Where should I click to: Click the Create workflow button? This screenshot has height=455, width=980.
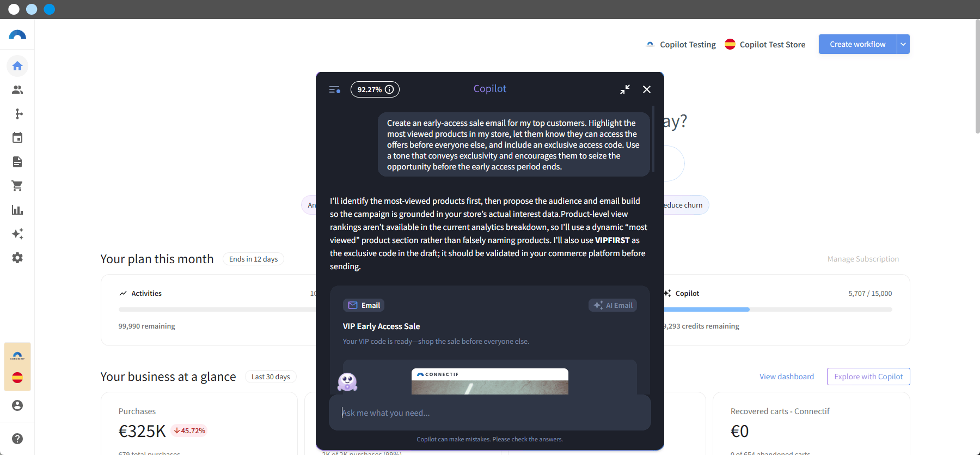(857, 44)
